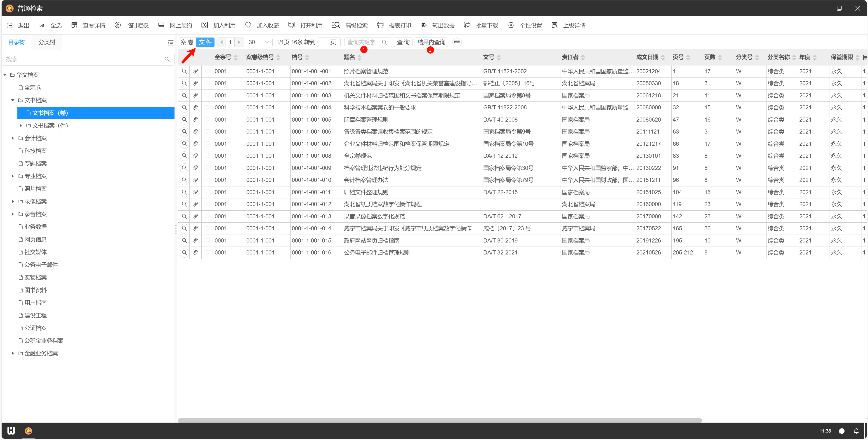This screenshot has height=440, width=868.
Task: Expand the 会计档案 tree node
Action: click(x=13, y=138)
